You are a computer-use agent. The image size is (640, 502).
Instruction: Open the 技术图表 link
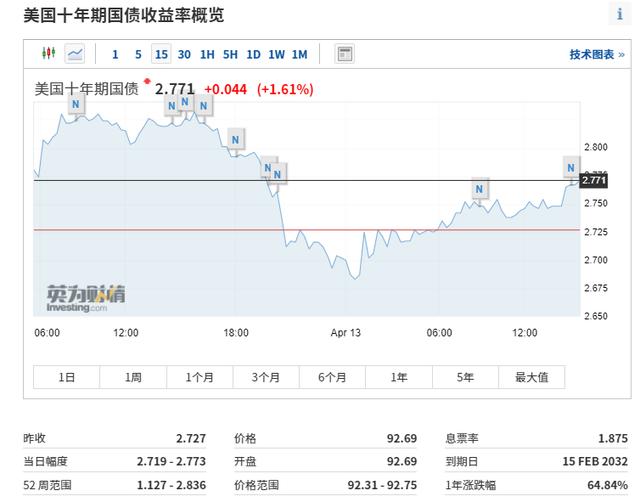click(x=597, y=54)
